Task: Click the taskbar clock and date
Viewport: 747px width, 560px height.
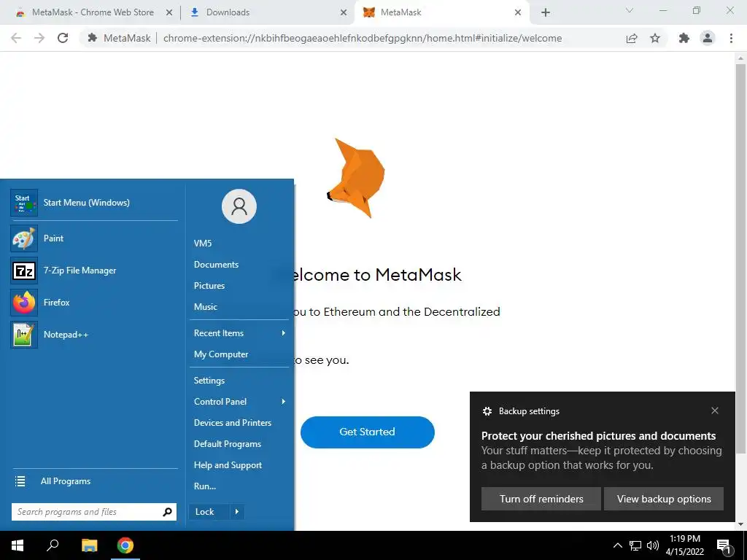Action: (x=684, y=545)
